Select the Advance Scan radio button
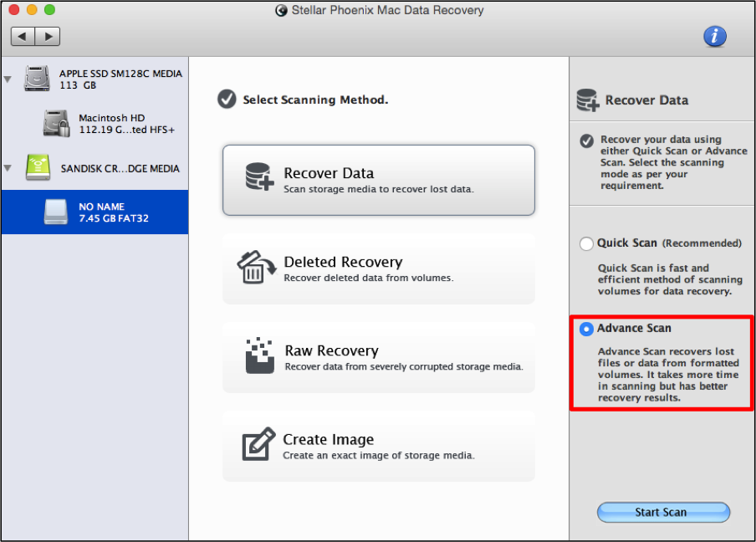The height and width of the screenshot is (542, 756). tap(586, 330)
